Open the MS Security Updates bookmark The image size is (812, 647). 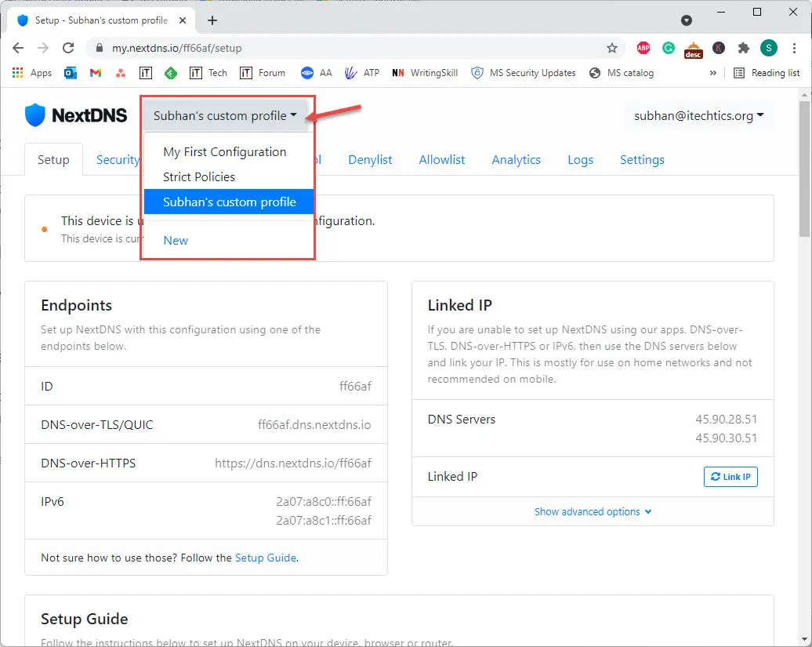pyautogui.click(x=523, y=73)
